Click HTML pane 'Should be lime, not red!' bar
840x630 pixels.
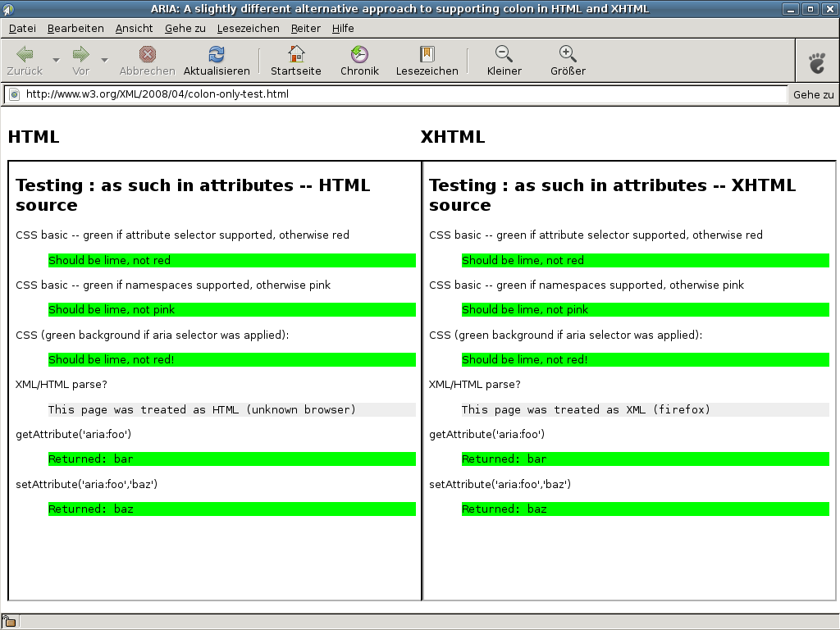pyautogui.click(x=232, y=359)
